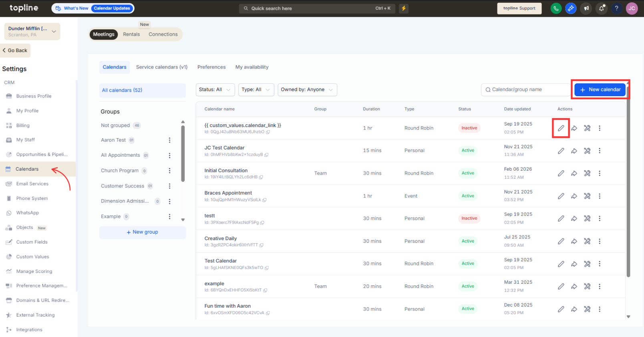This screenshot has height=337, width=644.
Task: Click the New calendar button
Action: click(x=600, y=90)
